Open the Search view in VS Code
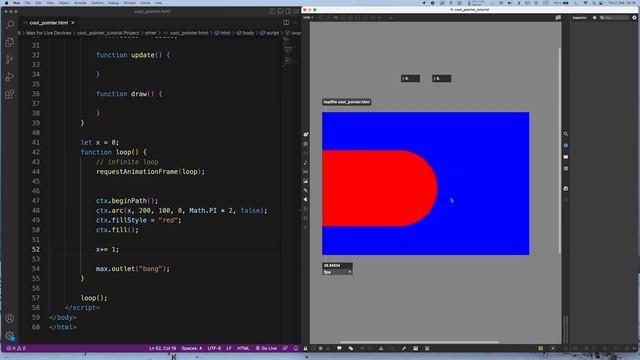The width and height of the screenshot is (640, 360). 10,25
